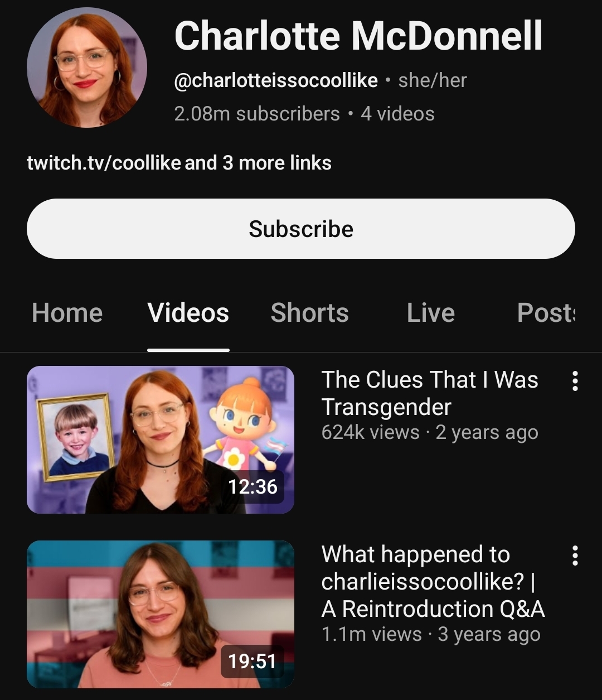The height and width of the screenshot is (700, 602).
Task: Subscribe to Charlotte McDonnell channel
Action: (x=301, y=229)
